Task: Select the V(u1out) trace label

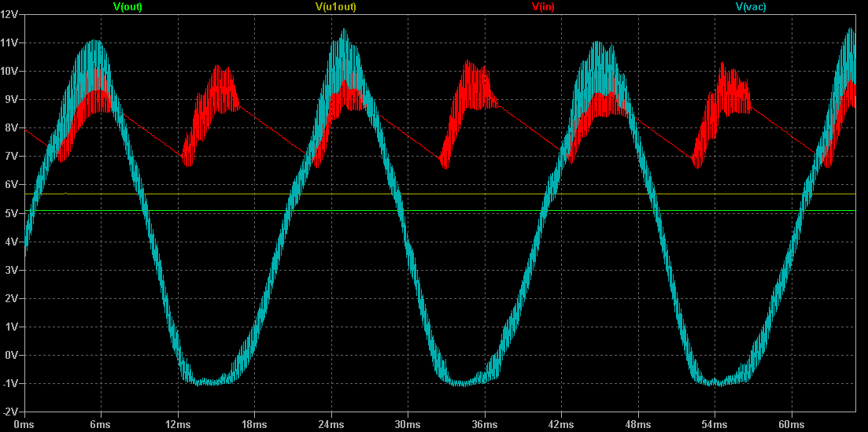Action: click(335, 6)
